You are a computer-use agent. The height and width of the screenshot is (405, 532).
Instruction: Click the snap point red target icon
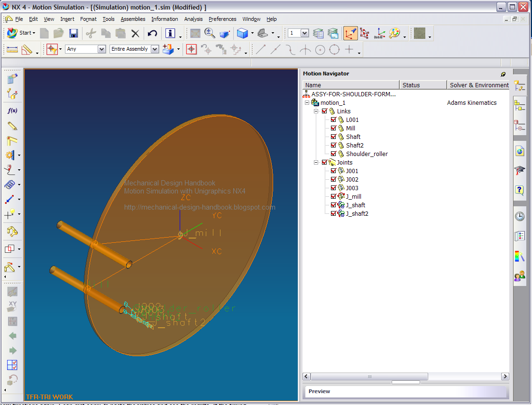pyautogui.click(x=192, y=49)
